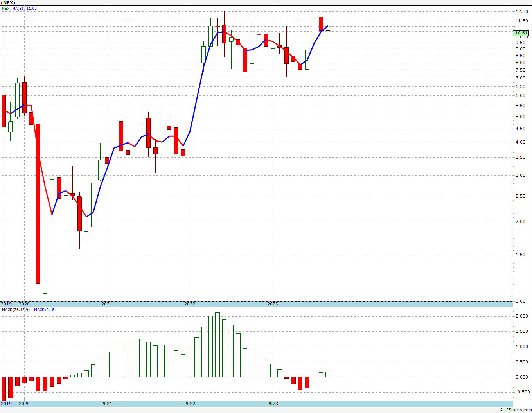Select the 2.50 price axis label
Screen dimensions: 532x413
click(520, 196)
